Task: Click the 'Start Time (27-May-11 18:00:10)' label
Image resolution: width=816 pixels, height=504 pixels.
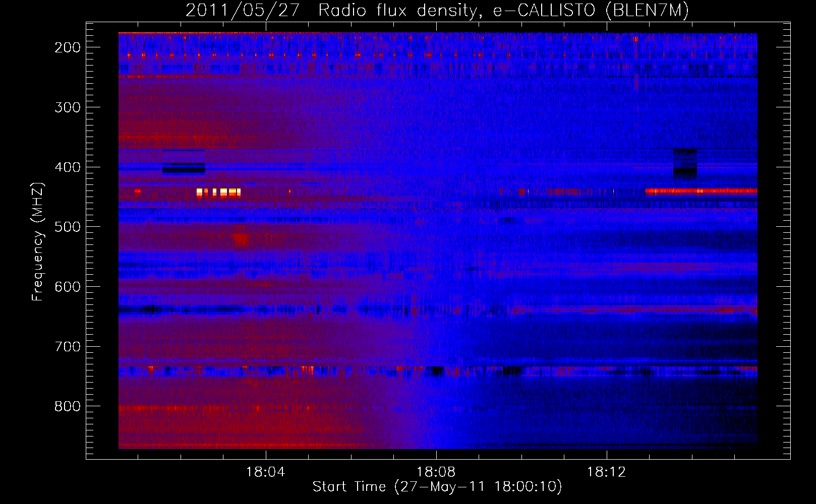Action: (437, 487)
